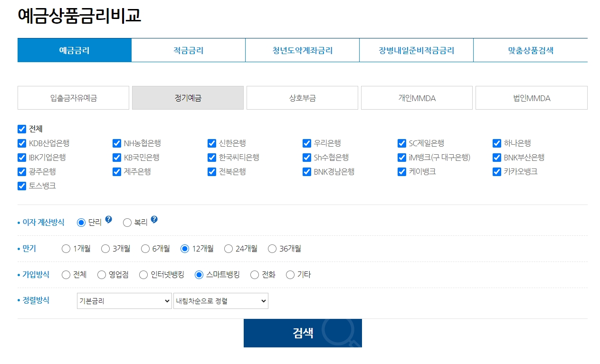This screenshot has width=600, height=364.
Task: Choose 3개월 maturity option
Action: pyautogui.click(x=105, y=249)
